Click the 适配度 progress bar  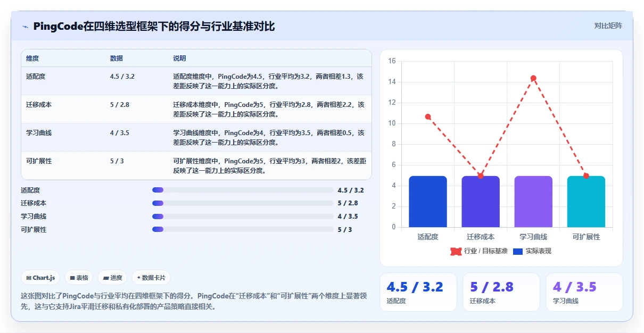click(x=243, y=190)
